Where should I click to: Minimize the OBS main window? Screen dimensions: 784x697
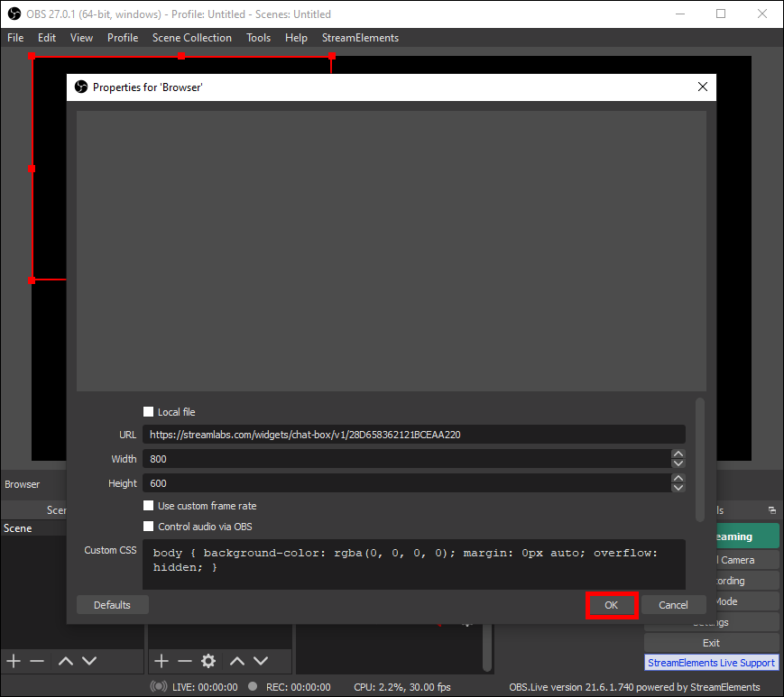click(x=680, y=14)
